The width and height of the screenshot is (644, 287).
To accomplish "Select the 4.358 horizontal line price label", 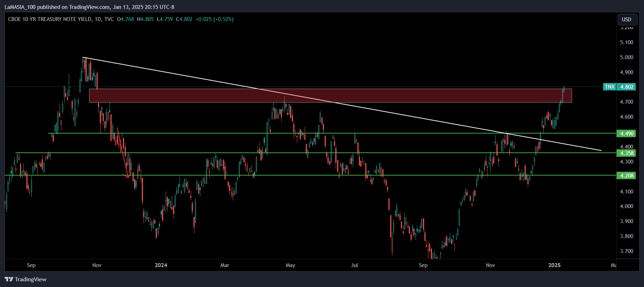I will [x=627, y=153].
